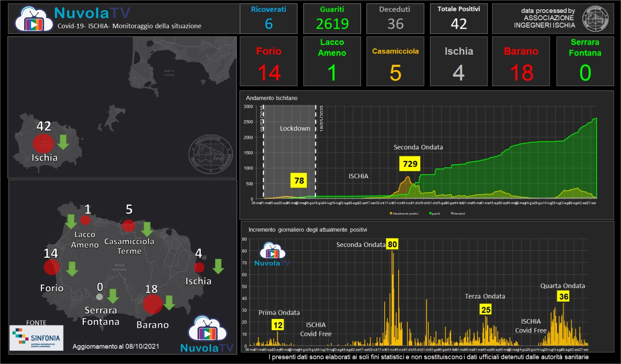
Task: Select the Guariti counter tile
Action: pos(332,19)
